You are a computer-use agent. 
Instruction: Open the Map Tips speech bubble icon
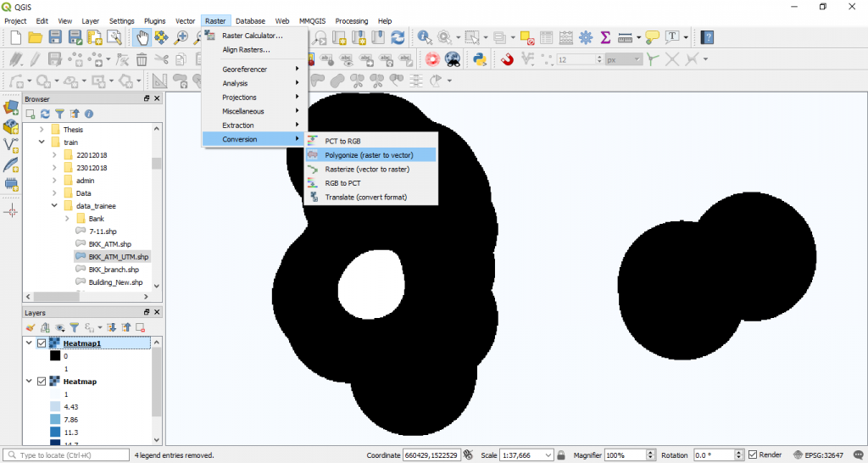click(x=653, y=37)
